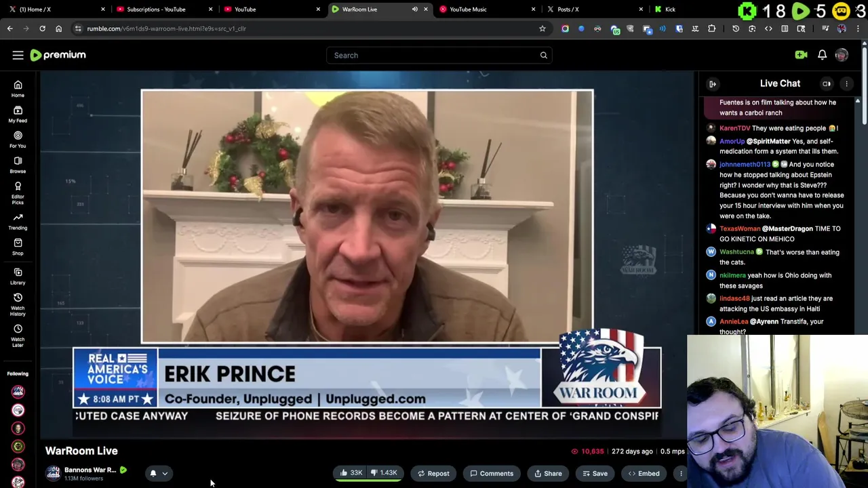Image resolution: width=868 pixels, height=488 pixels.
Task: Click Washtucna username in chat
Action: 736,252
